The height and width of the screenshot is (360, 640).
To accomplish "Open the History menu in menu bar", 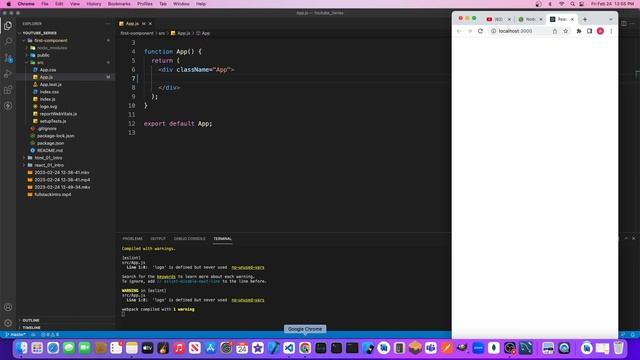I will coord(93,4).
